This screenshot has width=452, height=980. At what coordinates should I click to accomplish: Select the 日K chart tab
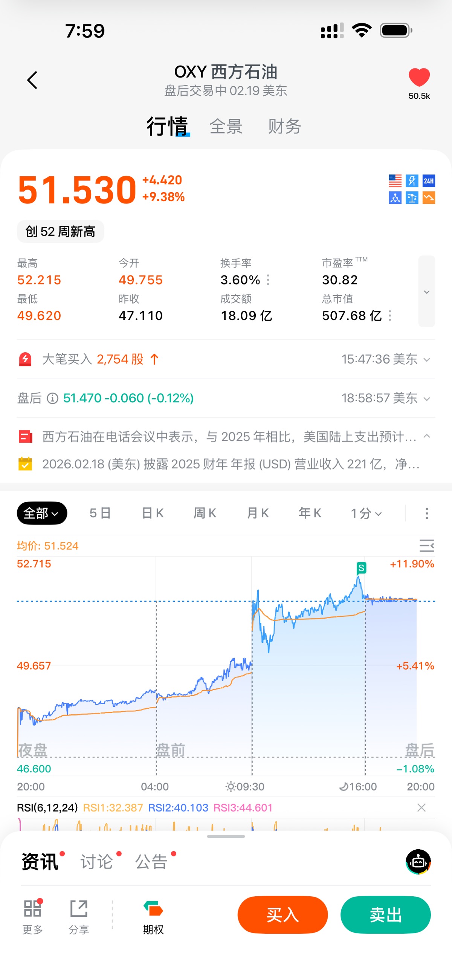[153, 513]
